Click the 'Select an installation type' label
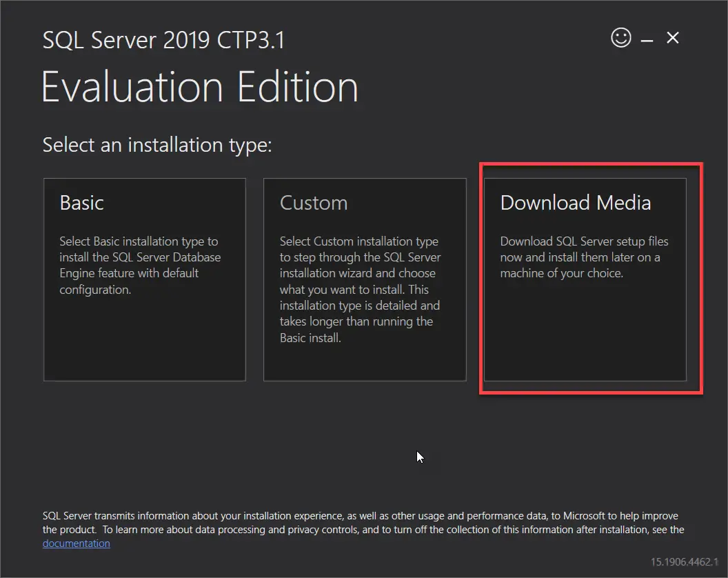Image resolution: width=728 pixels, height=578 pixels. tap(156, 145)
